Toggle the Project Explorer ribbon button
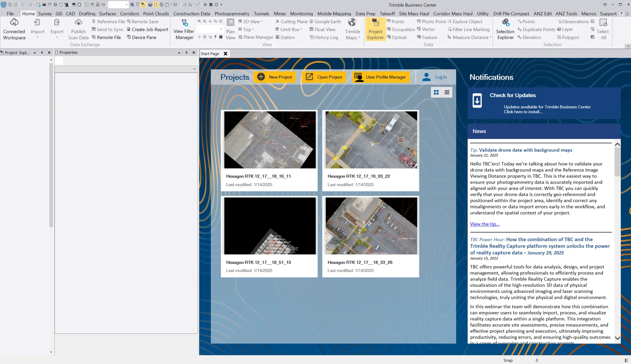Screen dimensions: 631x364 tap(375, 30)
